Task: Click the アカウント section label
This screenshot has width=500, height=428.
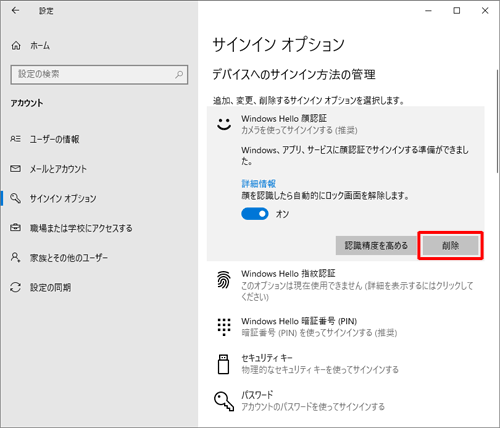Action: coord(27,103)
